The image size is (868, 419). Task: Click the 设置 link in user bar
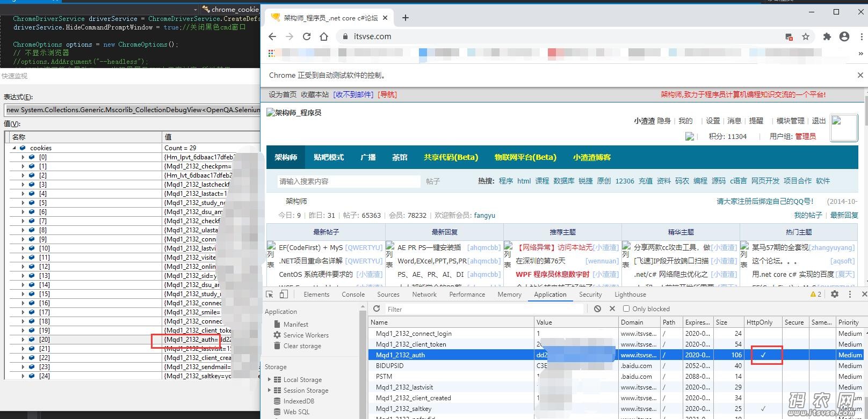click(713, 121)
